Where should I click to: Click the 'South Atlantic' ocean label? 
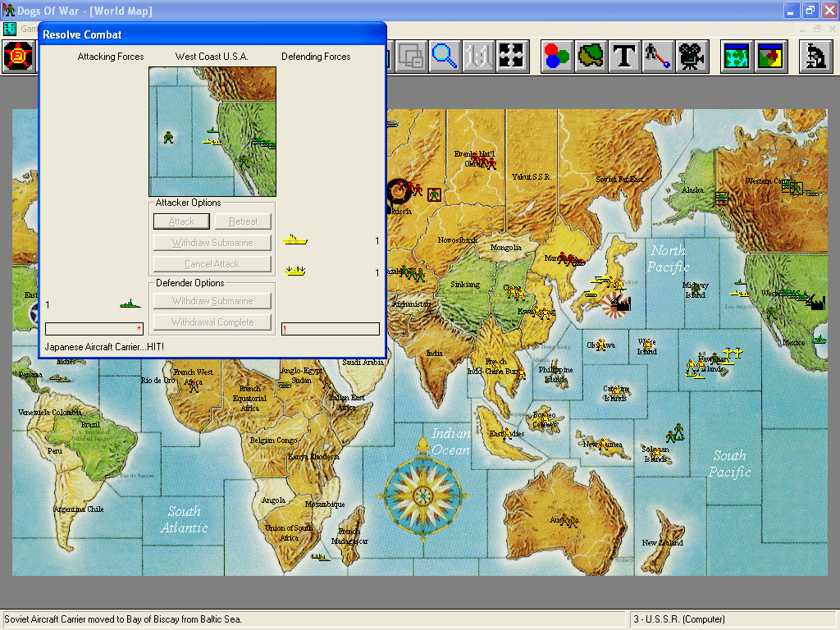point(184,519)
